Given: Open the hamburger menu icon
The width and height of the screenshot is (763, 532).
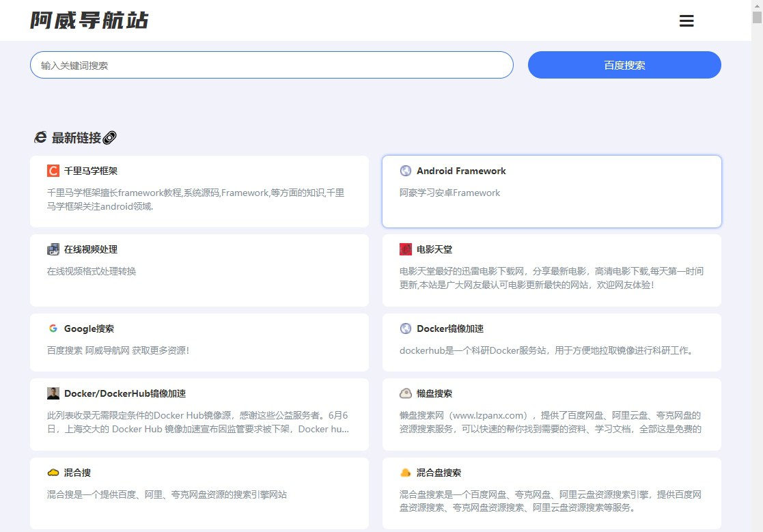Looking at the screenshot, I should tap(686, 20).
